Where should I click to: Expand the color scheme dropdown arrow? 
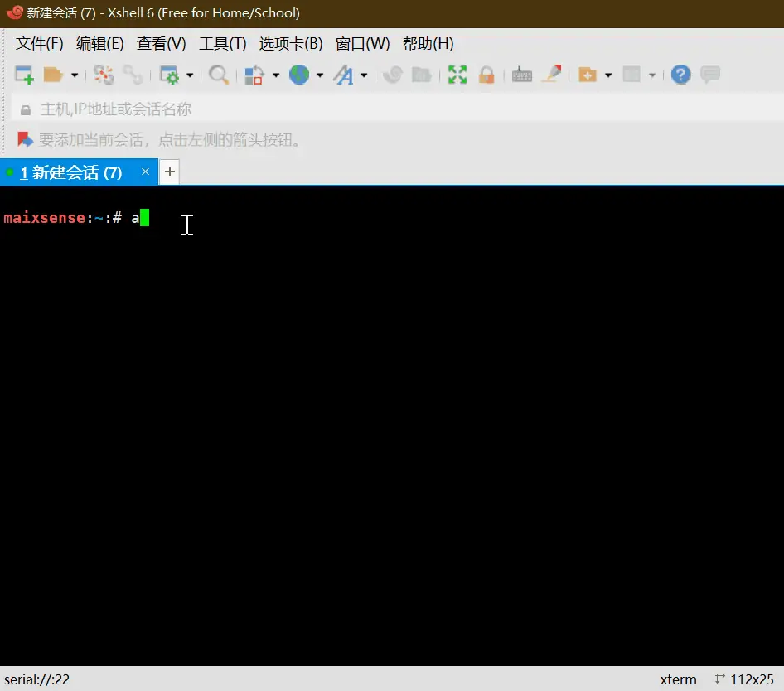pyautogui.click(x=276, y=75)
